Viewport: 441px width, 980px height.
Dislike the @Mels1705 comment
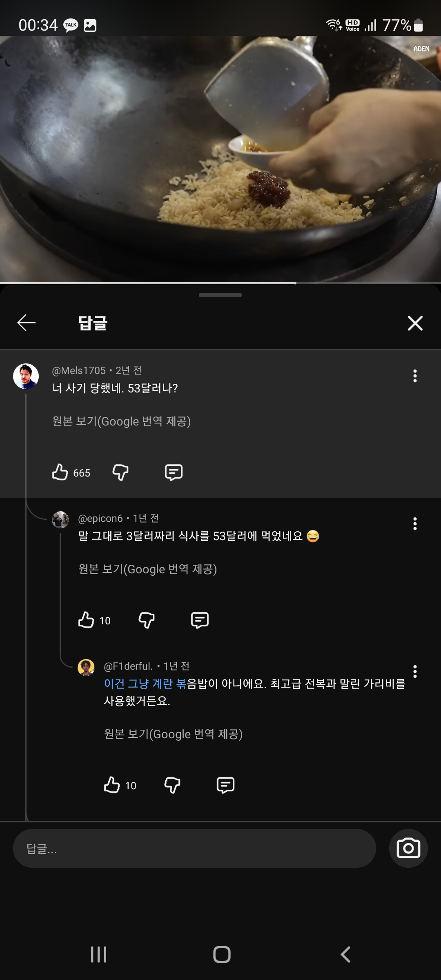coord(120,472)
